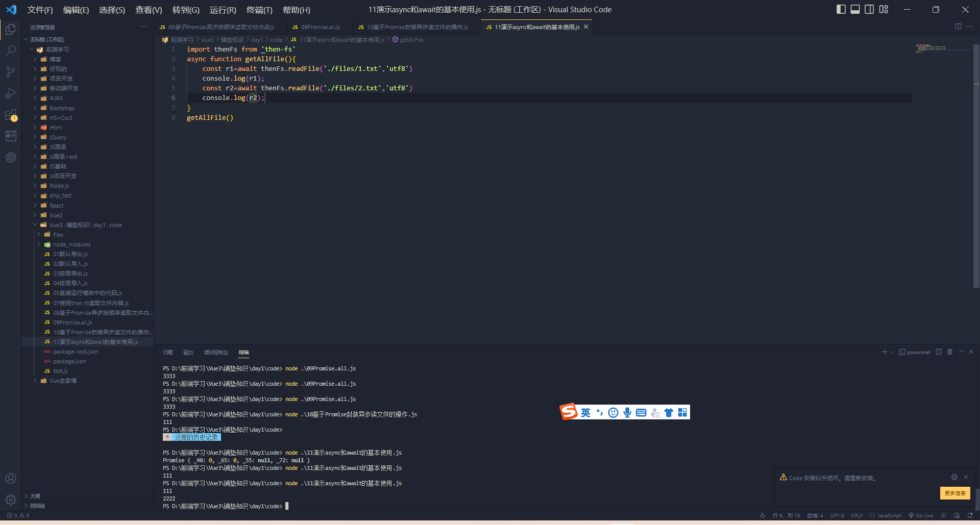Open Explorer panel More Actions ellipsis
The height and width of the screenshot is (525, 980).
coord(143,27)
